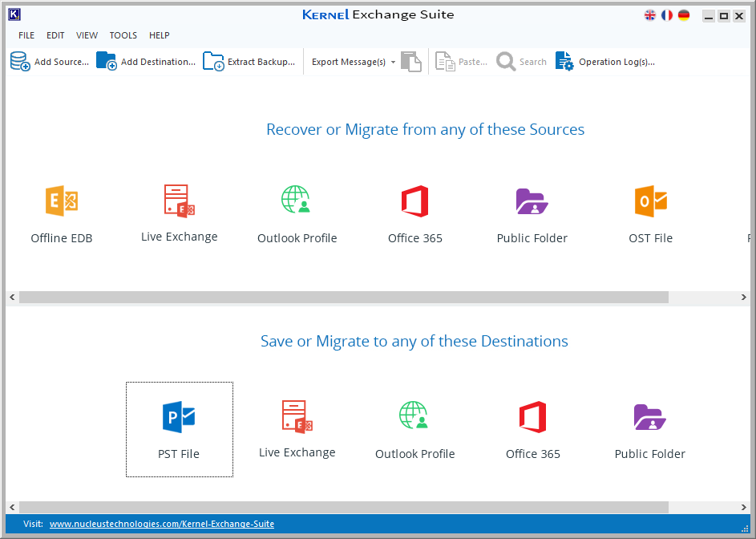Click Add Destination in toolbar

click(x=146, y=62)
